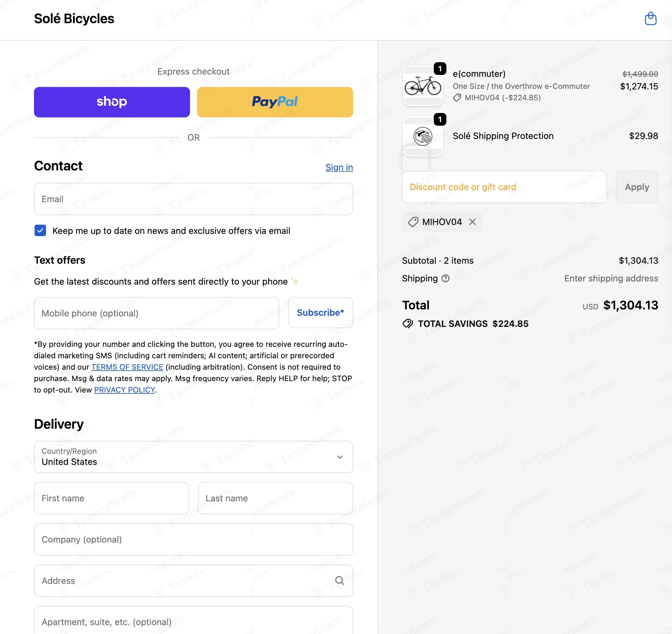672x634 pixels.
Task: Click the shipping help question mark icon
Action: click(x=445, y=278)
